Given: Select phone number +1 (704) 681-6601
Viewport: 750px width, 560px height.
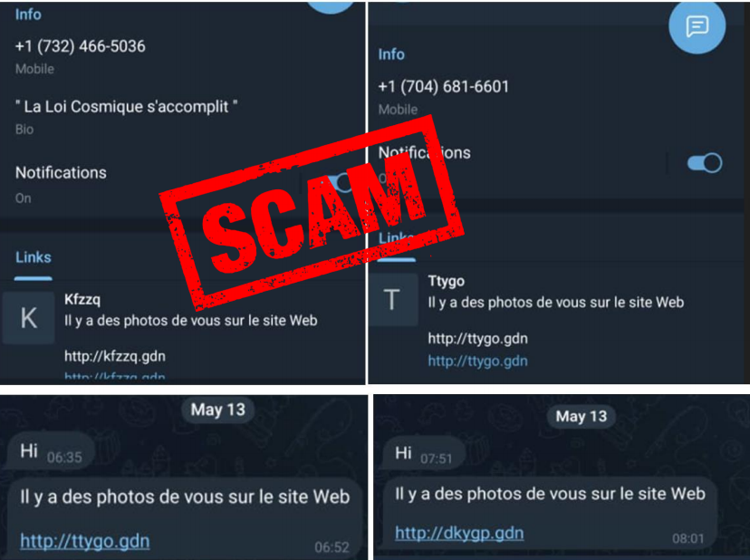Looking at the screenshot, I should pos(444,87).
